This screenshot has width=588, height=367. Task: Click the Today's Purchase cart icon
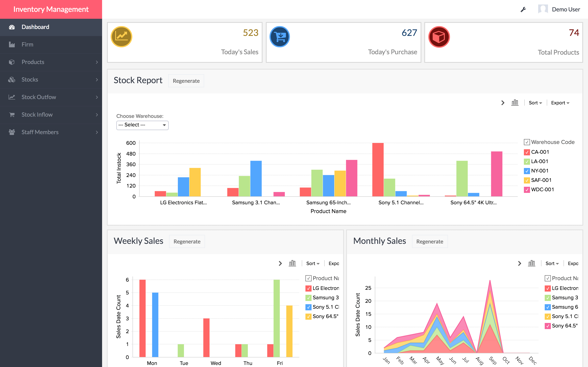tap(279, 37)
